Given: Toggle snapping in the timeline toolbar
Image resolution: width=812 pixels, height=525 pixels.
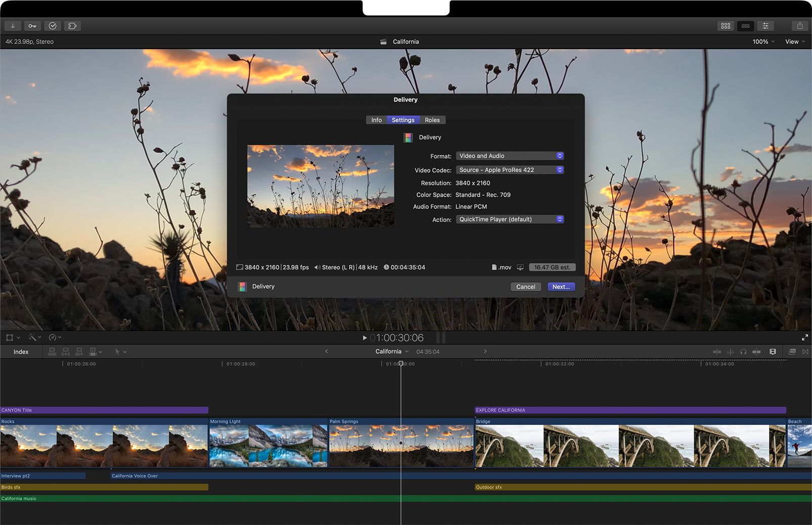Looking at the screenshot, I should tap(756, 352).
